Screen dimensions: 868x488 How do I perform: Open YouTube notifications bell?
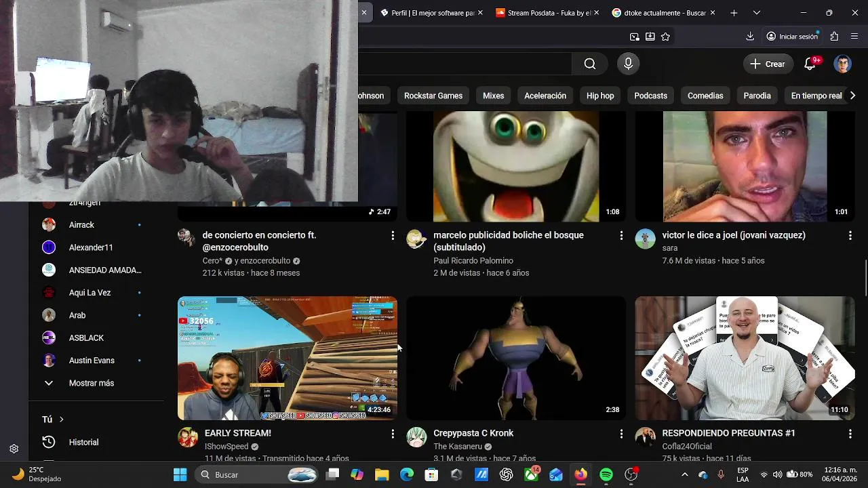click(x=810, y=64)
